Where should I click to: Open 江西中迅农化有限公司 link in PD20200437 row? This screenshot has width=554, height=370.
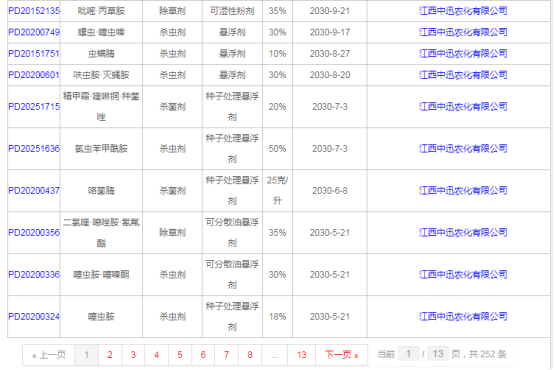[463, 190]
